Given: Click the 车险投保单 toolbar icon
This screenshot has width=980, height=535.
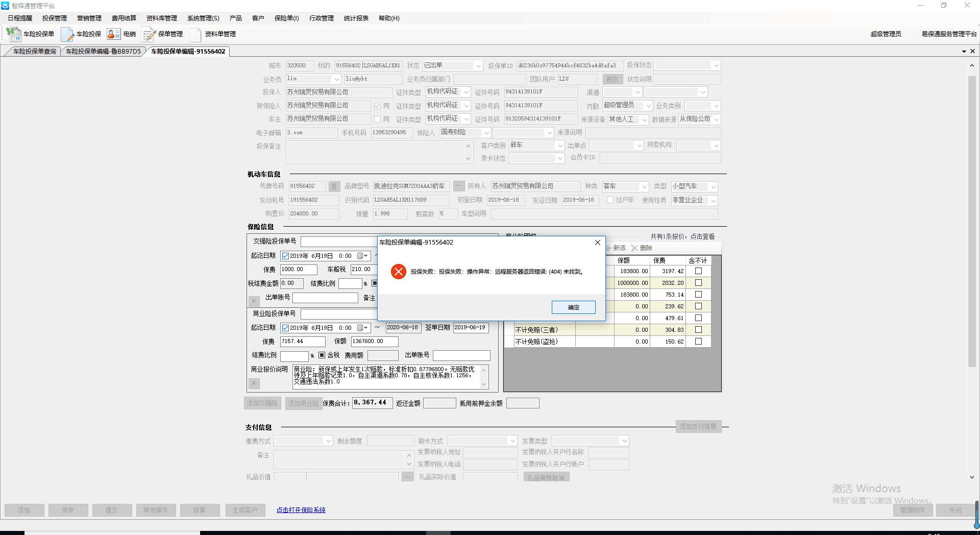Looking at the screenshot, I should (x=14, y=34).
